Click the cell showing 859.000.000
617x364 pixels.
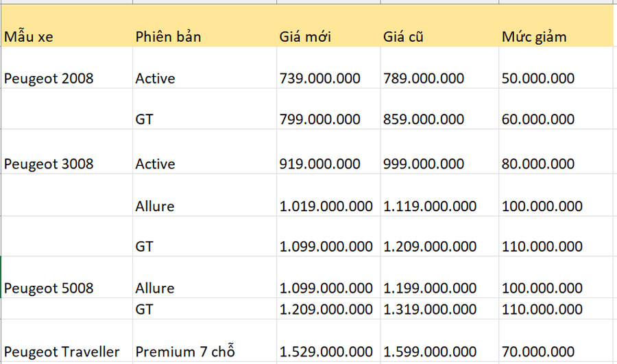[424, 119]
